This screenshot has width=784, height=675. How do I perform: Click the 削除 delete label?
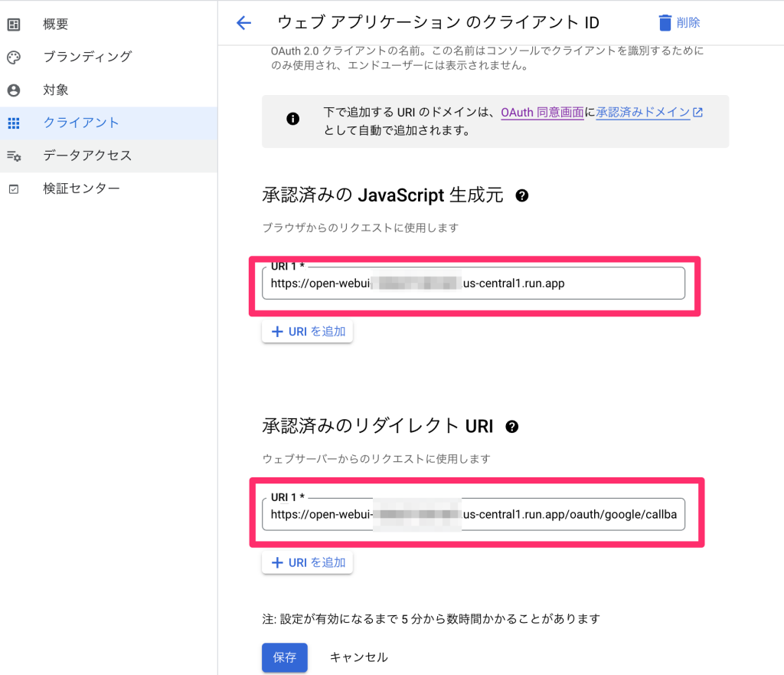pos(688,22)
